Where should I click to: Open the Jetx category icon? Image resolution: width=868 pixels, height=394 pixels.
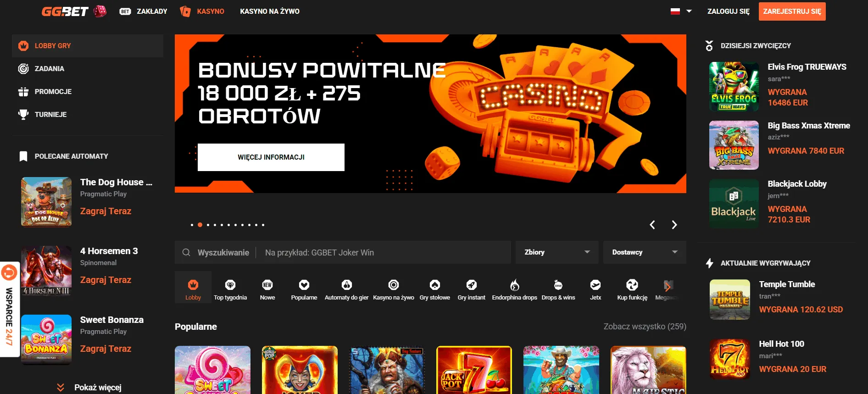click(595, 285)
